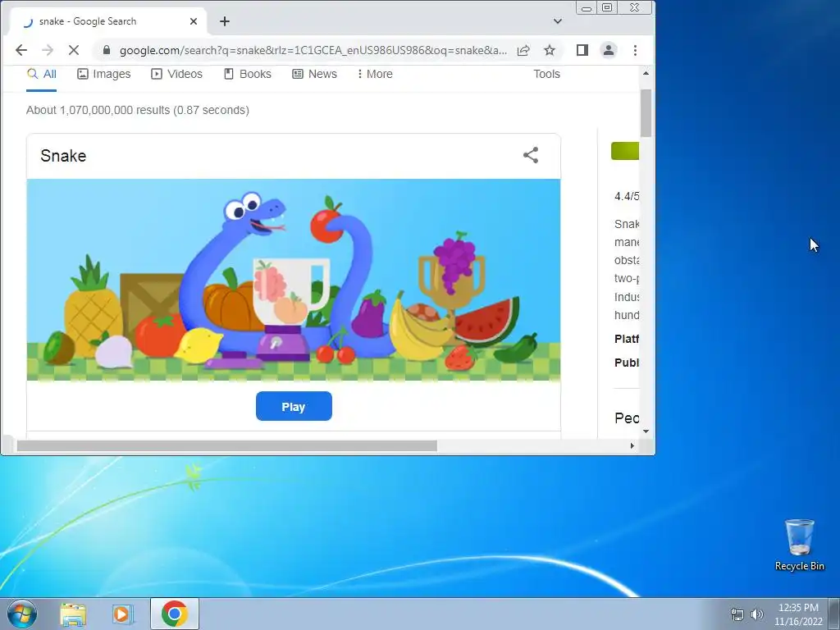Bookmark this tab with the star icon

pyautogui.click(x=550, y=50)
